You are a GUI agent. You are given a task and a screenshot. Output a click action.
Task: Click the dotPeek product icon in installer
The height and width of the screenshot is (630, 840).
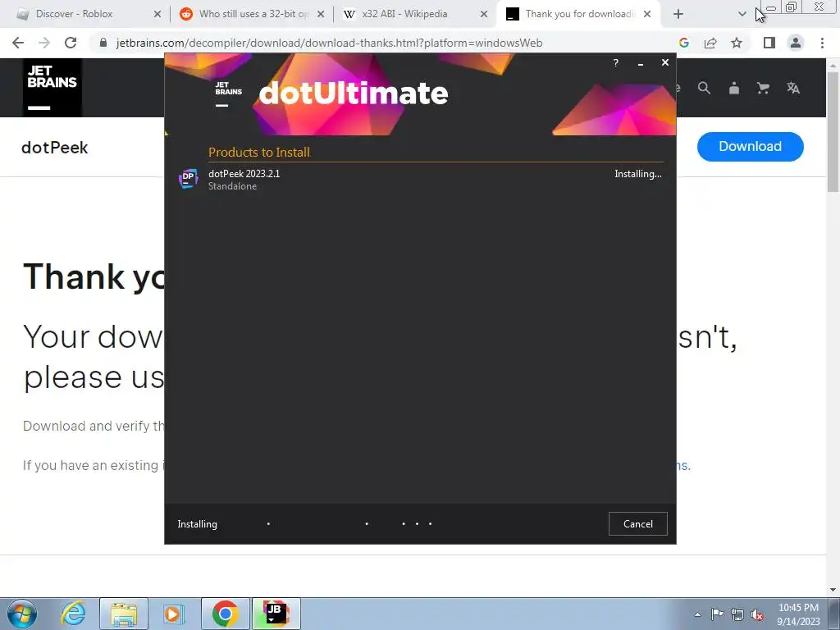coord(188,178)
